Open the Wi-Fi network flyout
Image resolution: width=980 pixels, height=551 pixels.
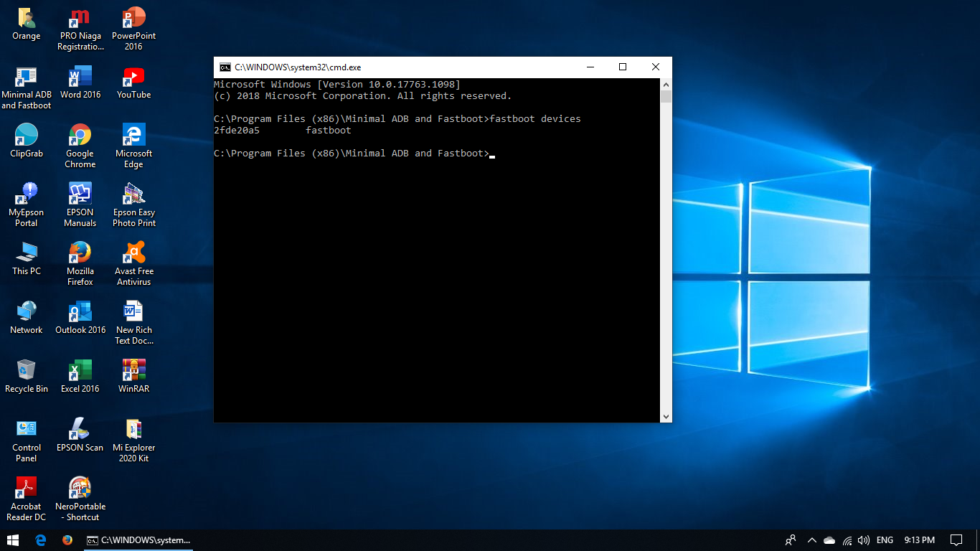coord(847,540)
